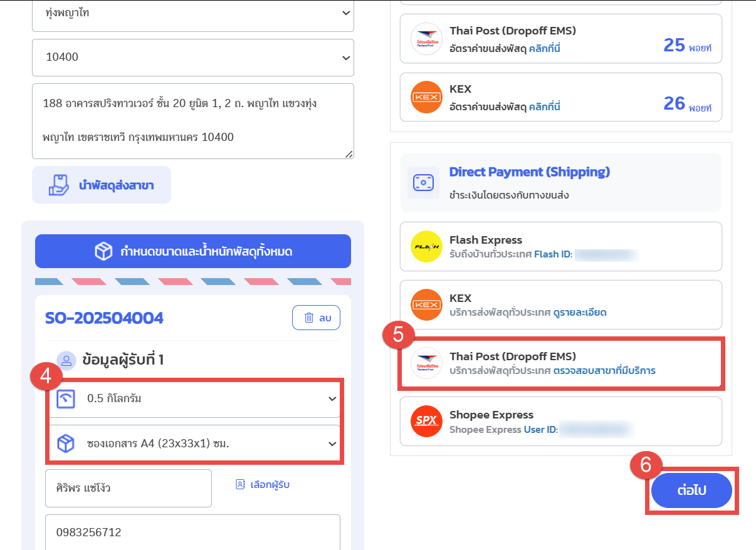Click คลิกที่นี่ link under Thai Post rates
The image size is (756, 550).
[544, 48]
